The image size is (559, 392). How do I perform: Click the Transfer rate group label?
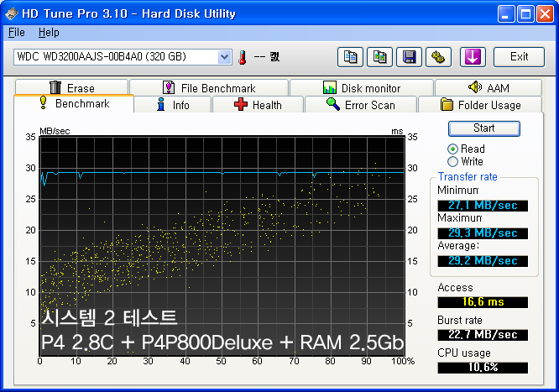pos(468,176)
